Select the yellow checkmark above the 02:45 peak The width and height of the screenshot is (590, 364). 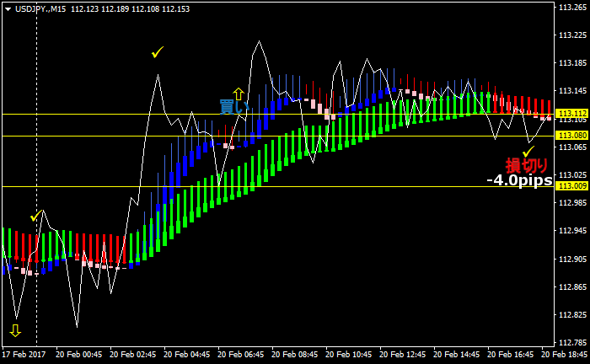click(x=158, y=52)
